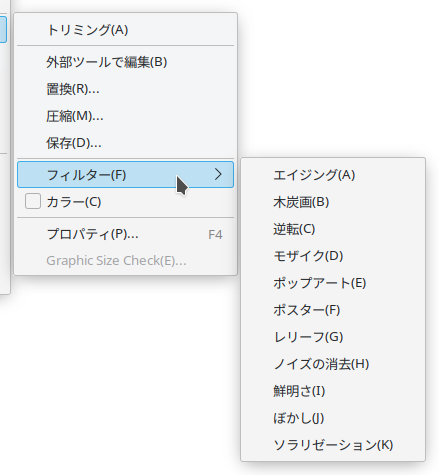Image resolution: width=439 pixels, height=475 pixels.
Task: Toggle the カラー(C) checkbox
Action: 33,202
